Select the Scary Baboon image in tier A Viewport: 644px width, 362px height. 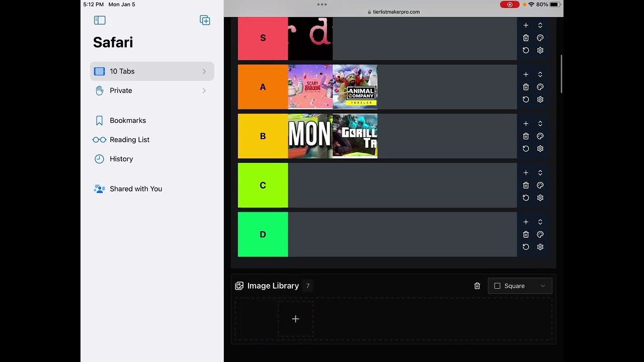click(310, 87)
